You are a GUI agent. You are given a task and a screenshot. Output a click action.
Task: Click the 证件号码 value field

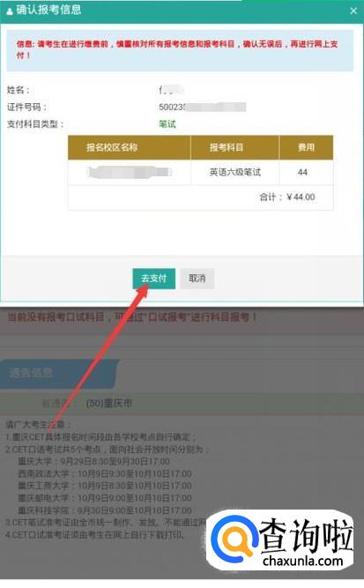[x=203, y=108]
